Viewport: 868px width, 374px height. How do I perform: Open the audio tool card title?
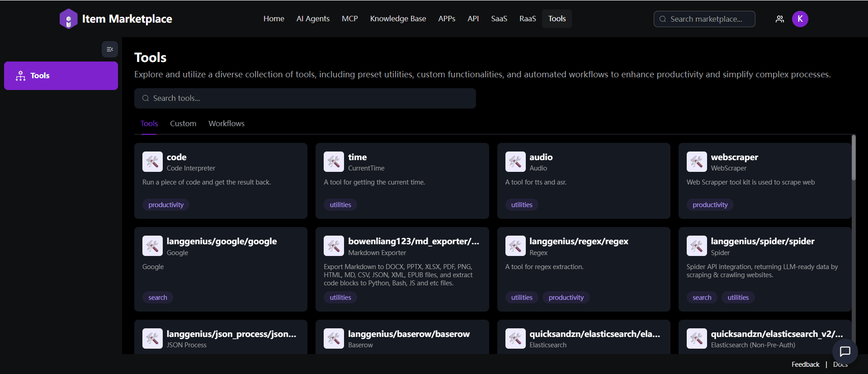click(541, 157)
